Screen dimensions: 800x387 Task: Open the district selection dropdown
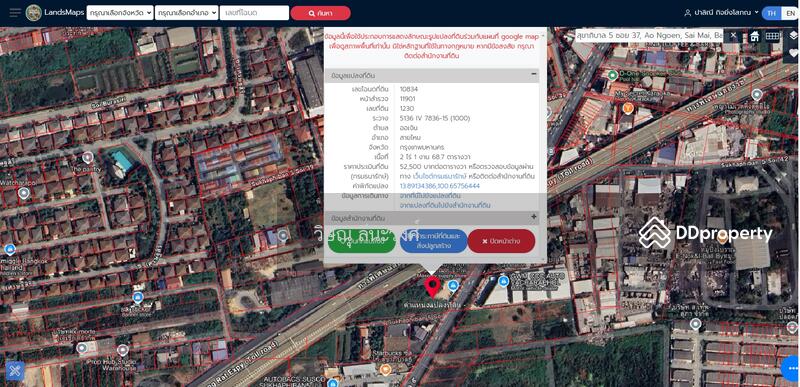click(x=187, y=13)
